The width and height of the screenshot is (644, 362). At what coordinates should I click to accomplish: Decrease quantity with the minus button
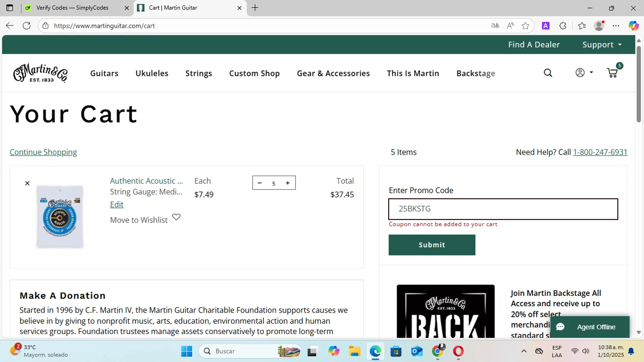point(260,183)
